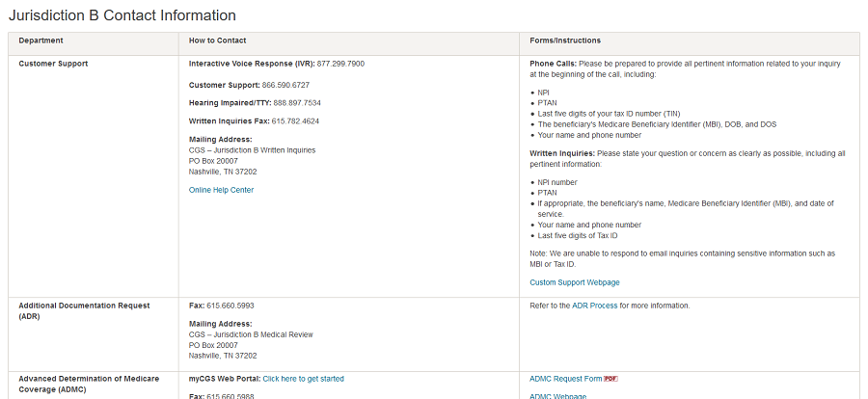
Task: Click the Hearing Impaired/TTY number 888.897.7534
Action: click(x=297, y=102)
